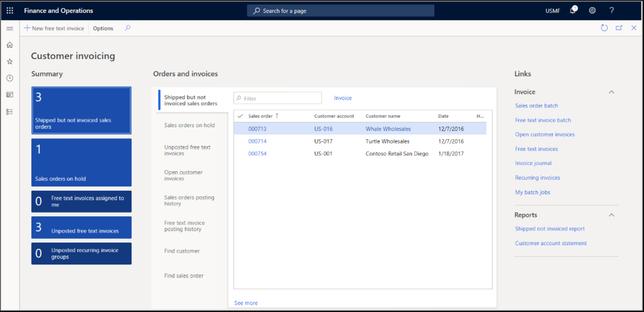Open Recent clock icon in sidebar
Image resolution: width=644 pixels, height=312 pixels.
[x=10, y=78]
